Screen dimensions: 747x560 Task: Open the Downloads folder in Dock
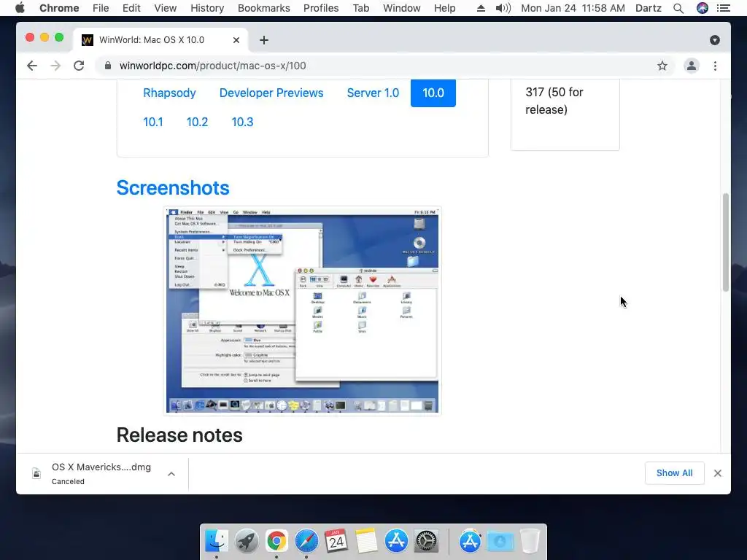pos(500,541)
